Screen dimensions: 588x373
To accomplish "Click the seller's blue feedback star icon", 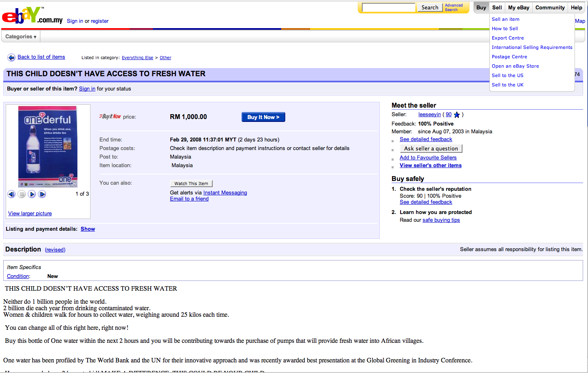I will pos(457,115).
